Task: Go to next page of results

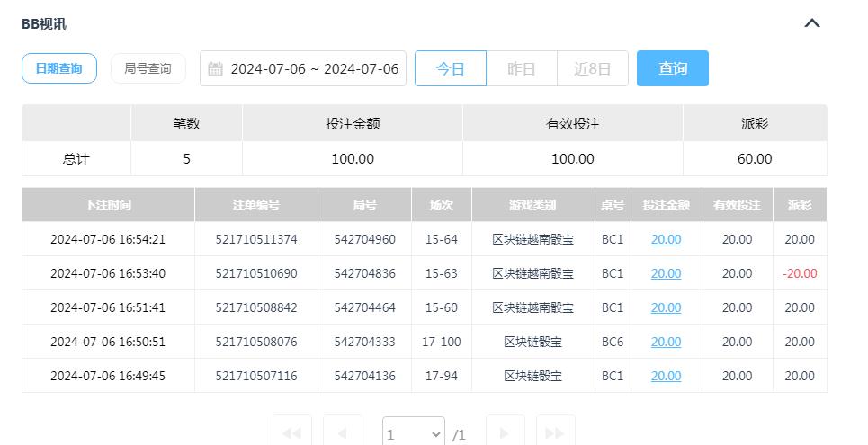Action: [x=505, y=433]
